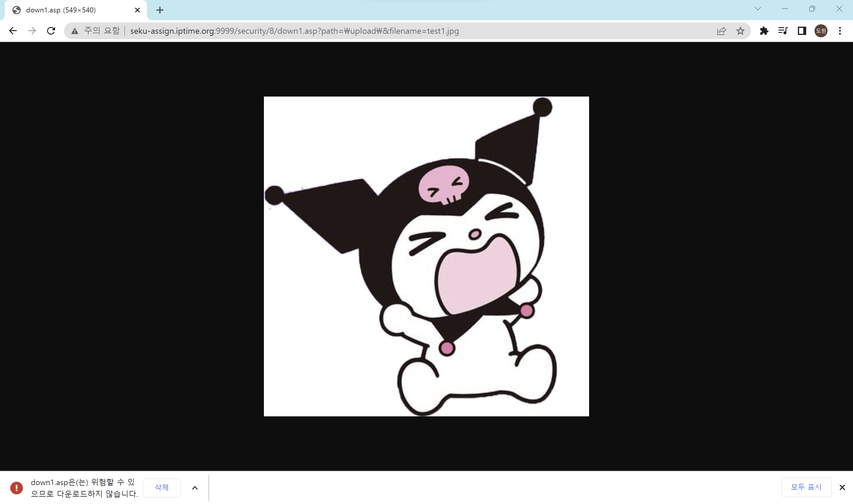Close the download bar
This screenshot has height=504, width=853.
click(842, 487)
